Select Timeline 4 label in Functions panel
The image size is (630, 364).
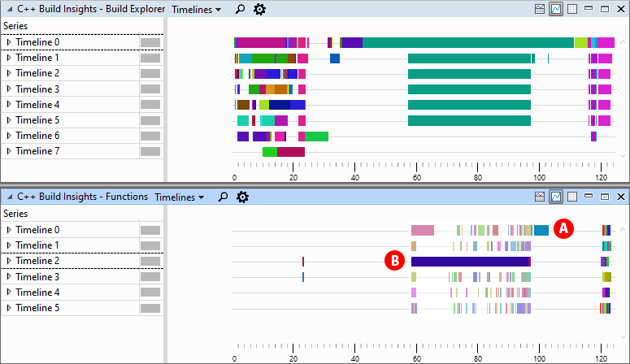click(x=37, y=292)
